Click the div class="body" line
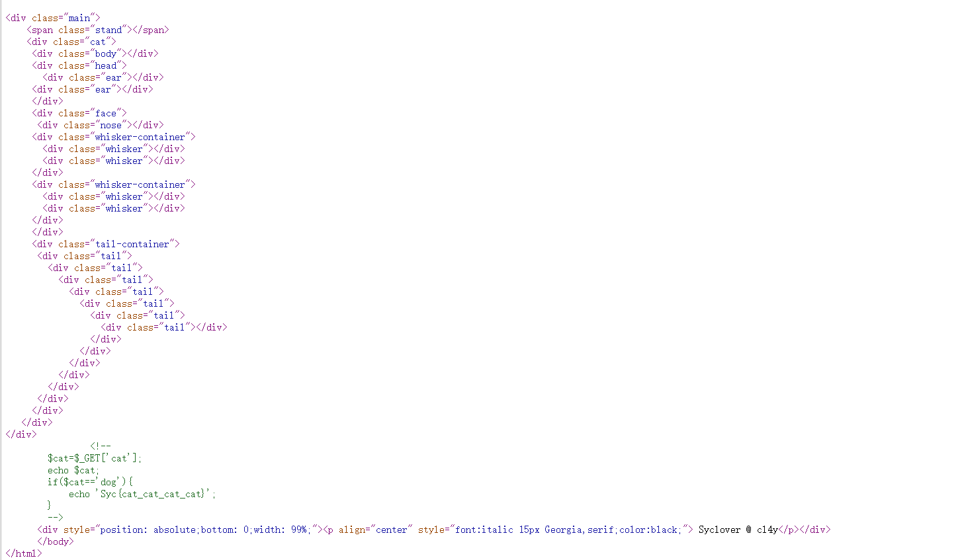The height and width of the screenshot is (560, 958). (95, 54)
